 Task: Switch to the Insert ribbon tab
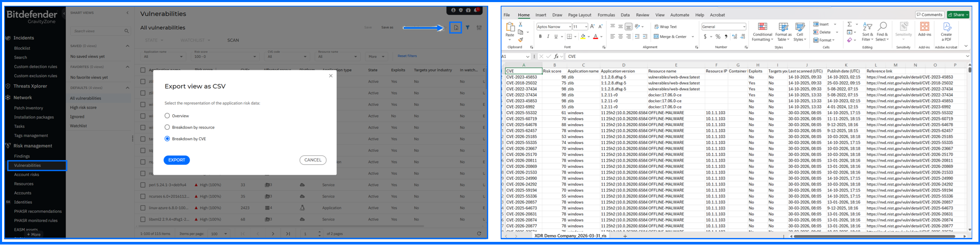click(541, 15)
